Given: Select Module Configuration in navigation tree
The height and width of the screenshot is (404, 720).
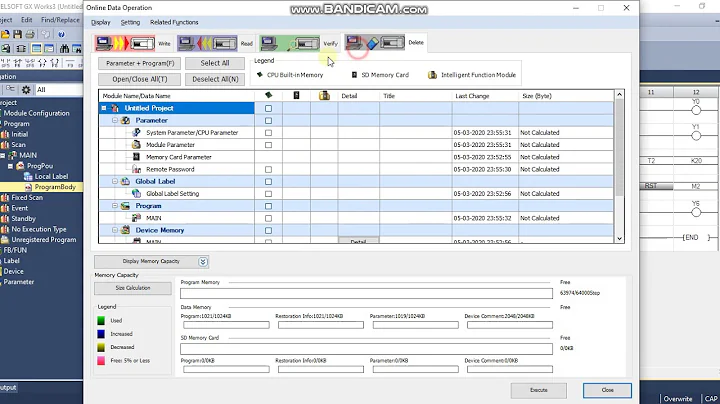Looking at the screenshot, I should [37, 113].
